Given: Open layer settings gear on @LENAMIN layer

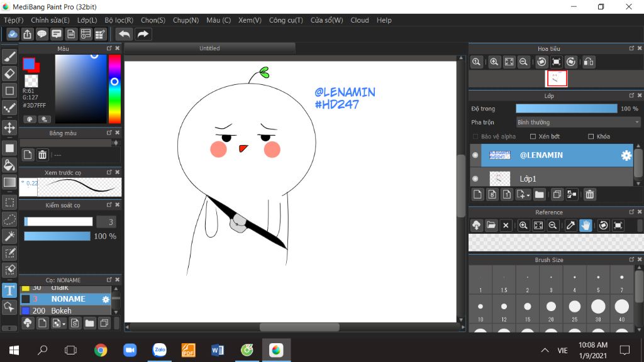Looking at the screenshot, I should (626, 155).
